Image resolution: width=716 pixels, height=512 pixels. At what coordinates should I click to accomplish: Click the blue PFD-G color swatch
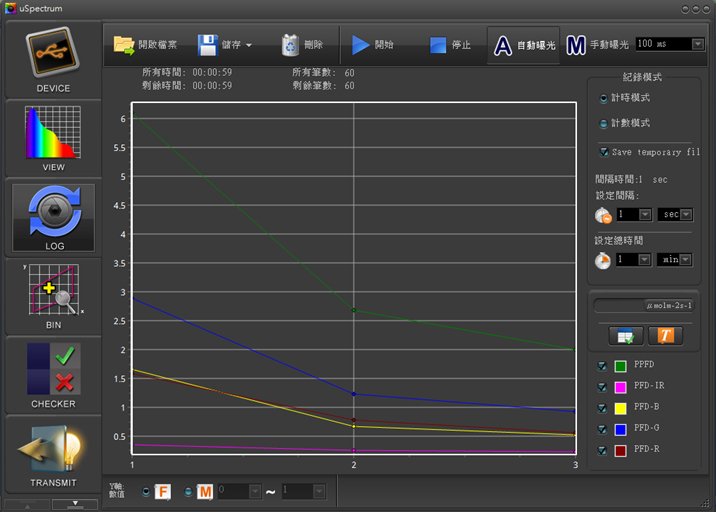tap(620, 429)
